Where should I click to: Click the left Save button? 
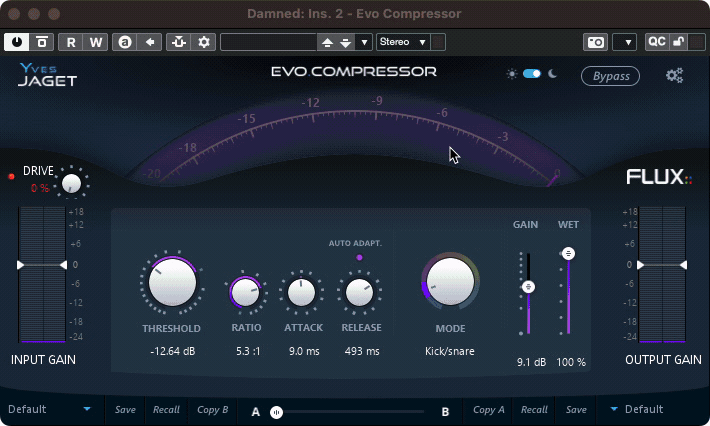click(125, 409)
